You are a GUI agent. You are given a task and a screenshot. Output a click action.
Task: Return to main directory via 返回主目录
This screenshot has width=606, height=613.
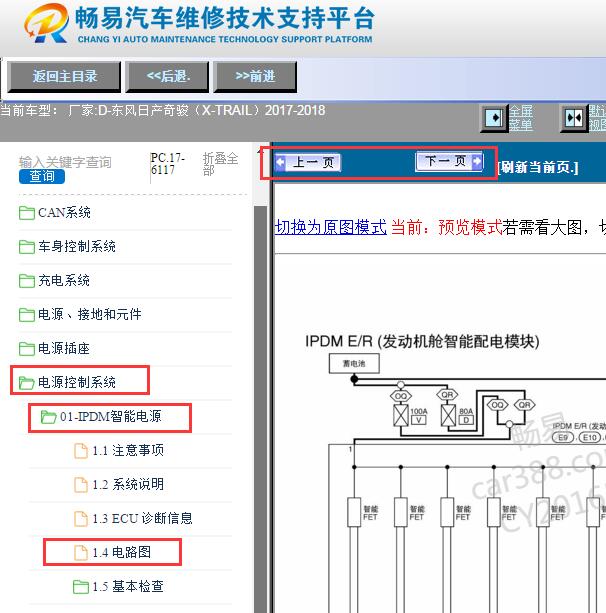coord(64,76)
